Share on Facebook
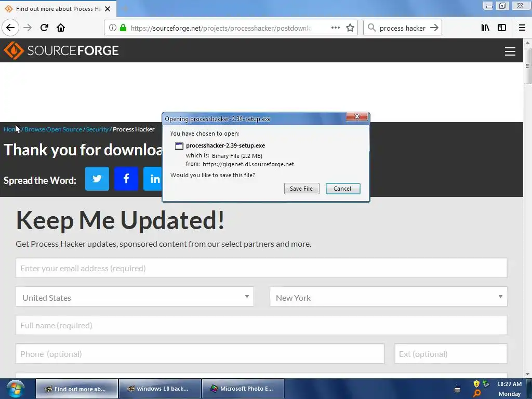 point(126,179)
